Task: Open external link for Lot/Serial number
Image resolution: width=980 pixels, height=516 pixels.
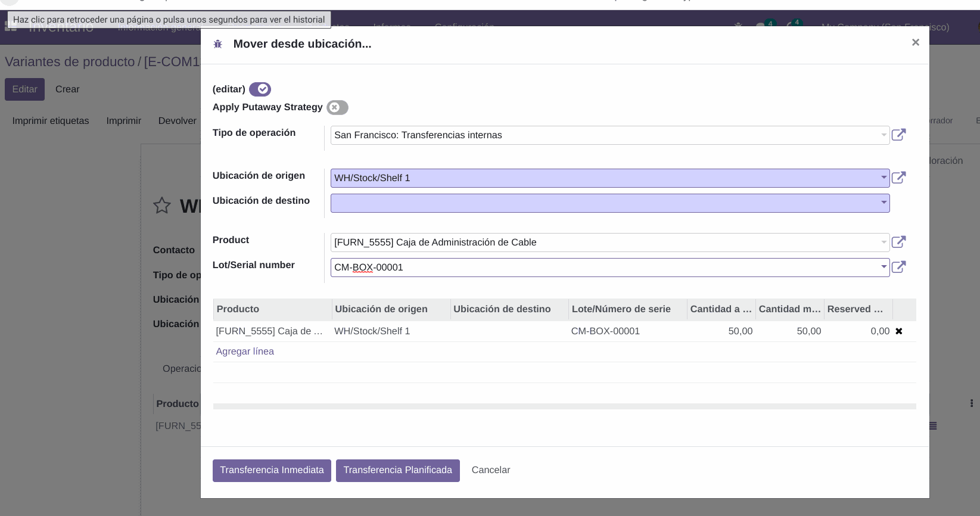Action: [x=898, y=268]
